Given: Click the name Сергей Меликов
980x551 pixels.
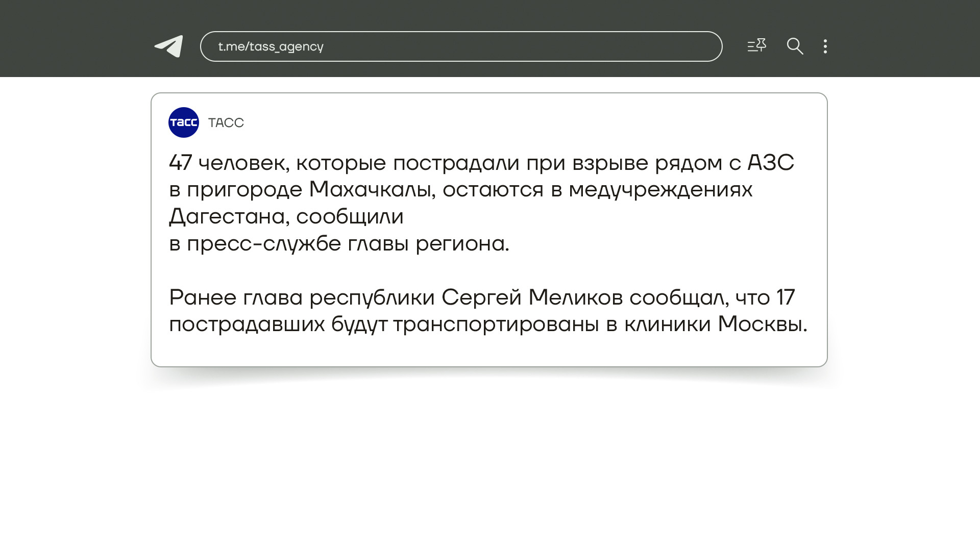Looking at the screenshot, I should [532, 297].
